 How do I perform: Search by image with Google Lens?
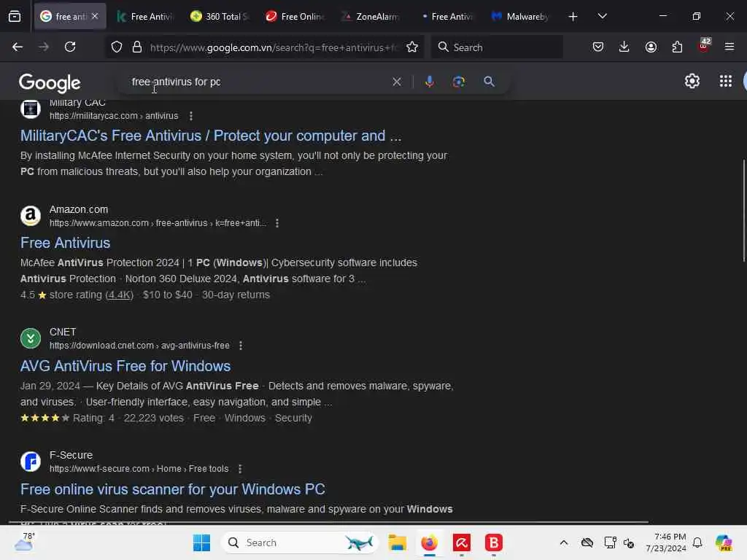459,82
